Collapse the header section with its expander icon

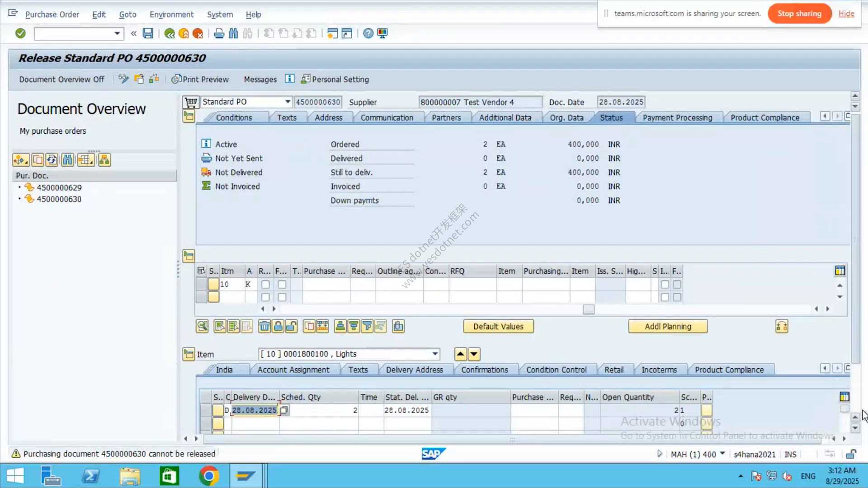point(189,117)
